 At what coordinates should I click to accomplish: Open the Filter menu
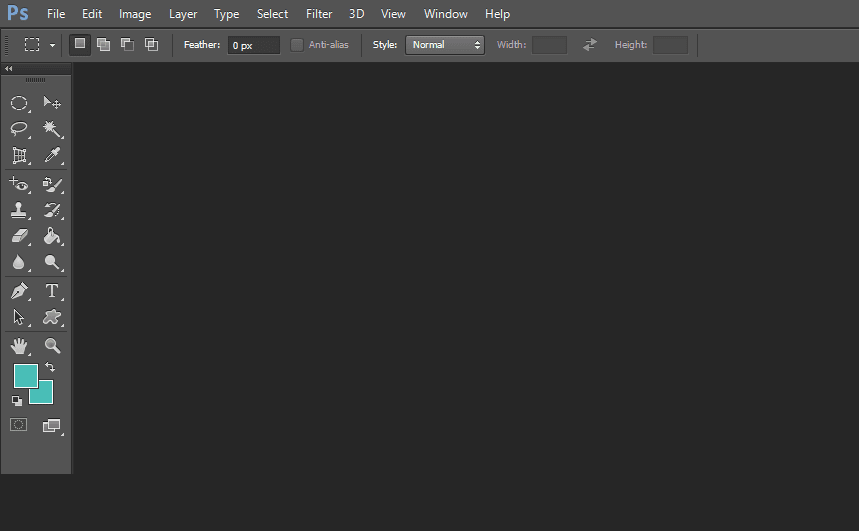click(319, 14)
